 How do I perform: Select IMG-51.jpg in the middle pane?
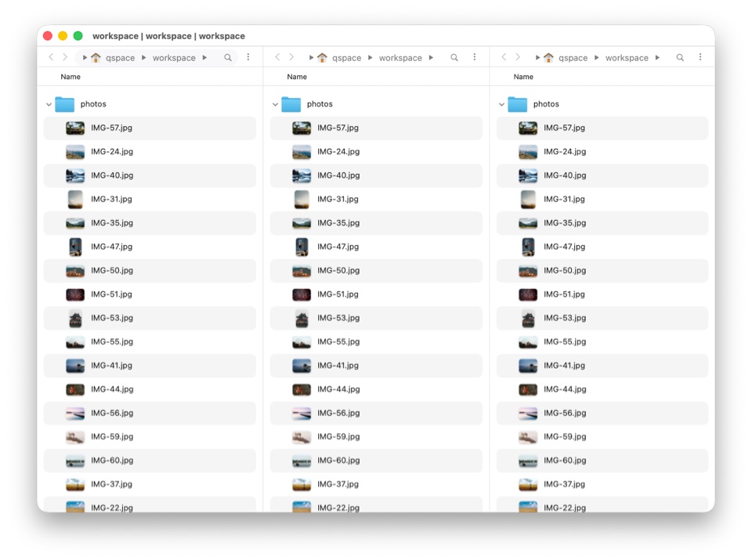(338, 294)
